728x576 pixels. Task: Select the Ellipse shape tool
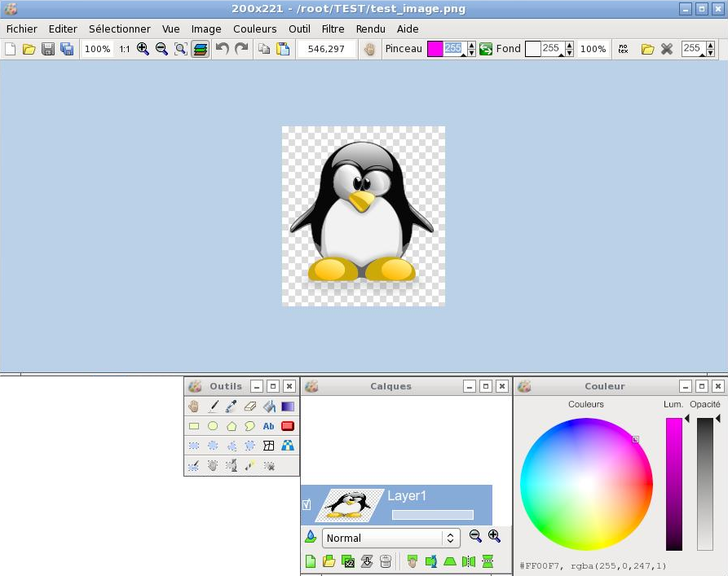point(213,426)
